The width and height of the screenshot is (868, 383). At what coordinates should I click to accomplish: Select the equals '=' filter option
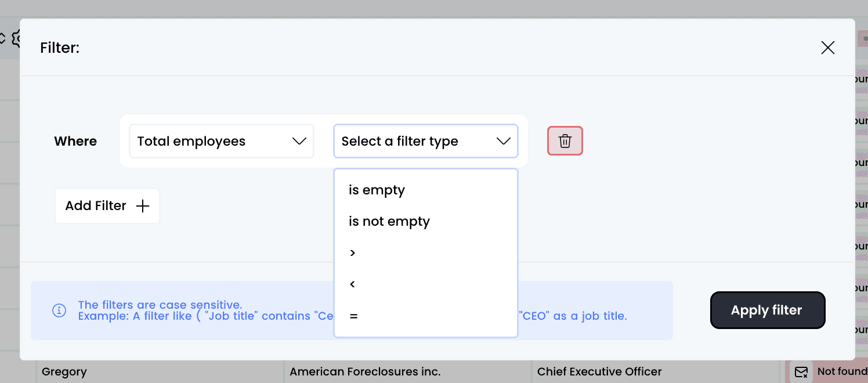pos(353,316)
